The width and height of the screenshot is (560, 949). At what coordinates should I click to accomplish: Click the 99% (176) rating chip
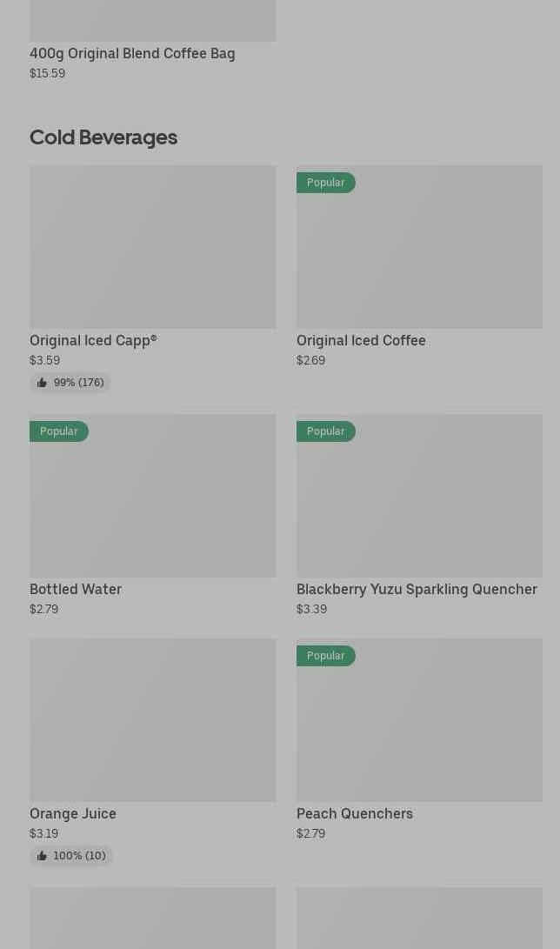click(x=70, y=383)
